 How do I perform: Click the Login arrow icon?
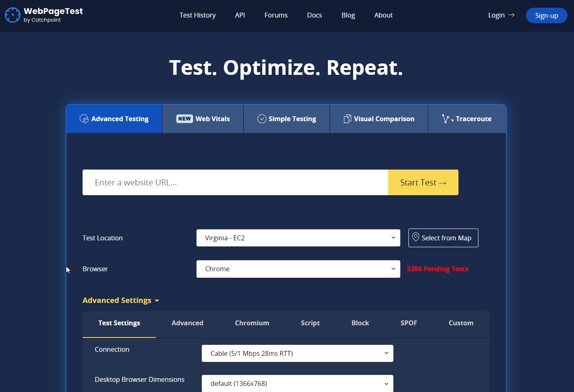coord(511,15)
